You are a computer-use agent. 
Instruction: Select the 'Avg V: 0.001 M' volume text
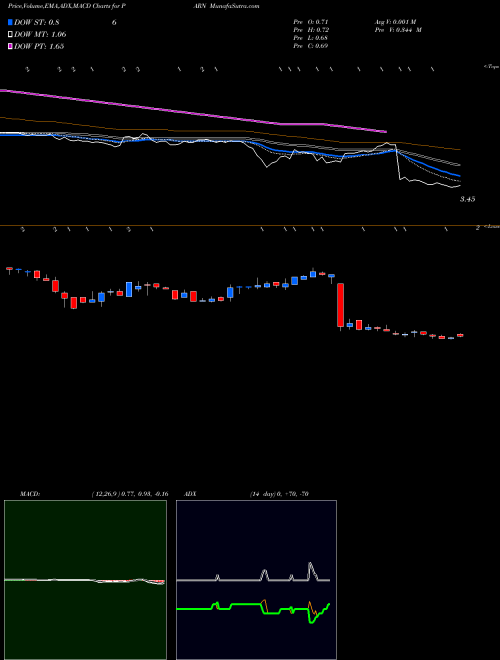pos(395,22)
